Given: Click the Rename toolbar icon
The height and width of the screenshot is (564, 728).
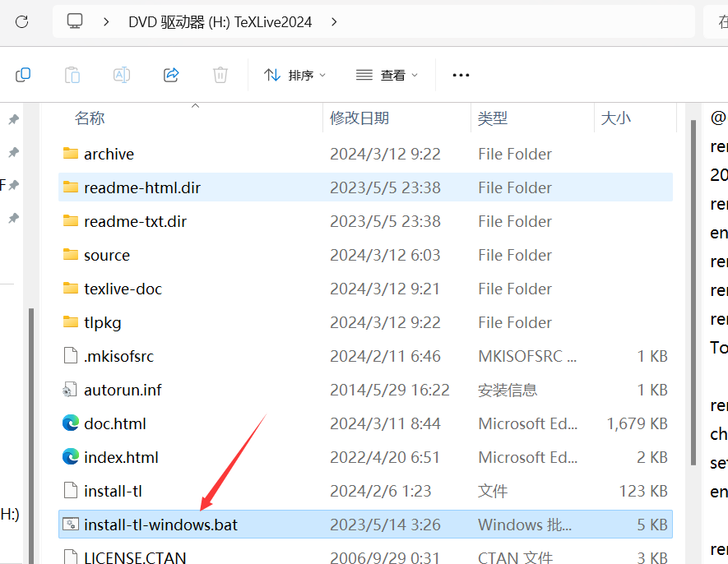Looking at the screenshot, I should point(122,75).
